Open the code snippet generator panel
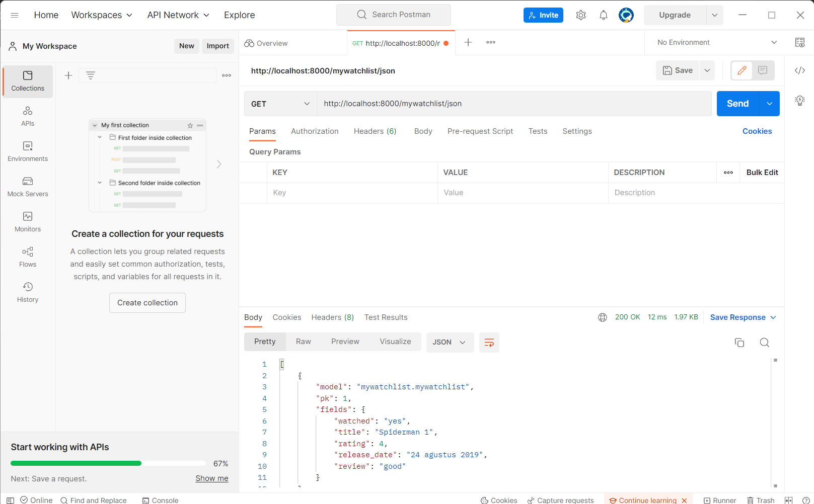The width and height of the screenshot is (814, 504). click(799, 70)
